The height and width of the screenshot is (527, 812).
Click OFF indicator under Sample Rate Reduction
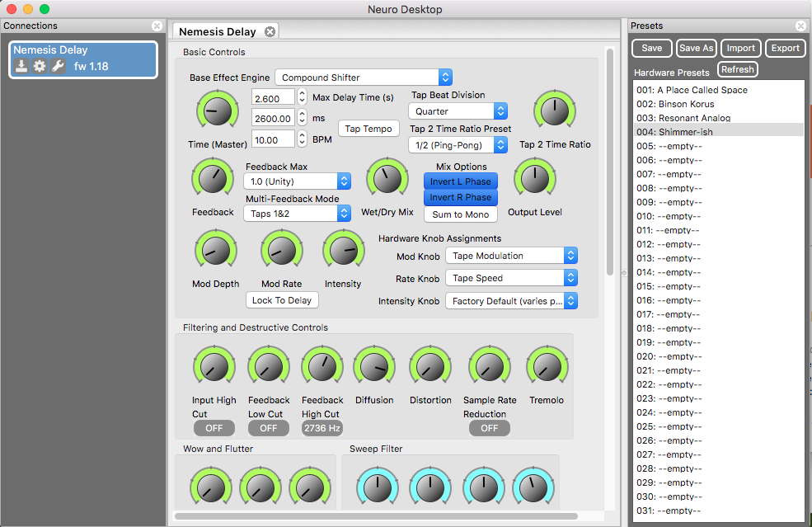pyautogui.click(x=490, y=428)
